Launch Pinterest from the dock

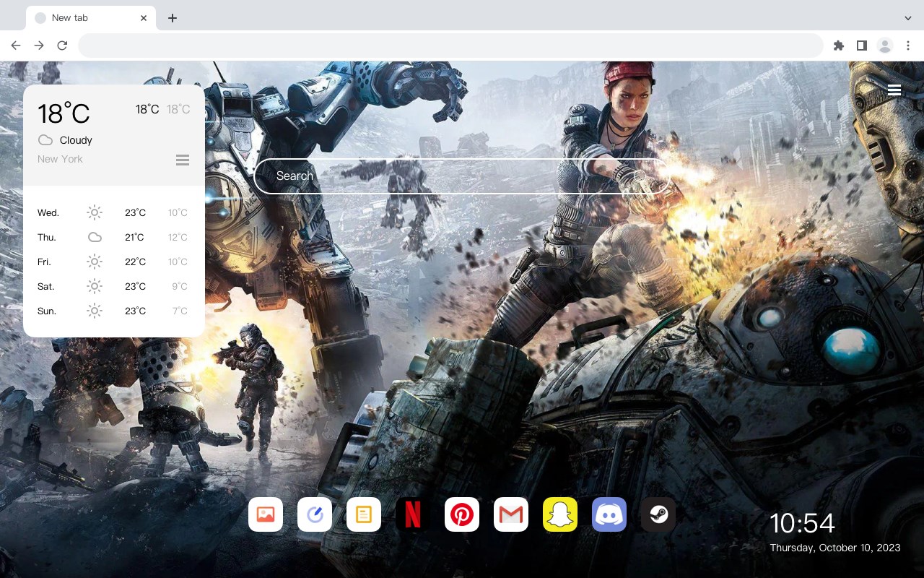click(462, 514)
